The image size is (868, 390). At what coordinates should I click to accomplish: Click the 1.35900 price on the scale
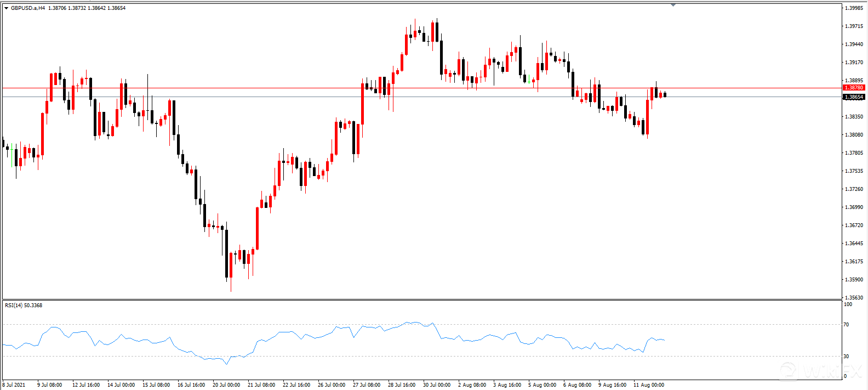(x=854, y=280)
